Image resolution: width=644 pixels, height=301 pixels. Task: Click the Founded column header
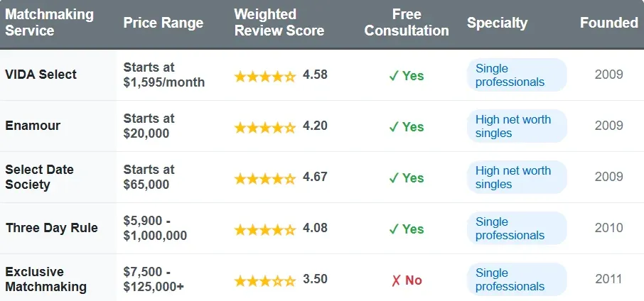(x=608, y=23)
